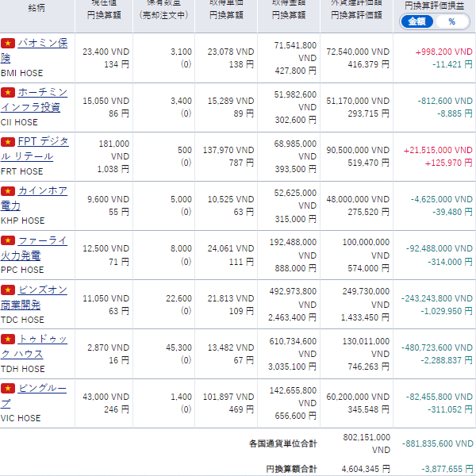Switch profit/loss display to 金額
Viewport: 476px width, 476px height.
click(417, 21)
